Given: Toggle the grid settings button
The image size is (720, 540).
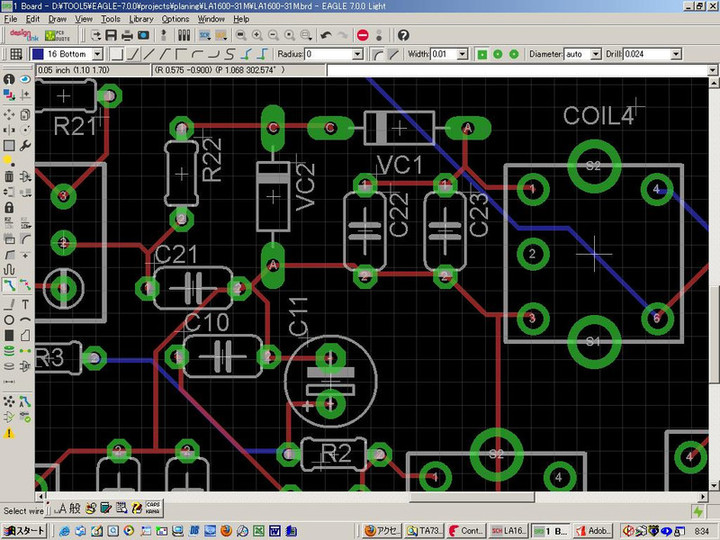Looking at the screenshot, I should [15, 54].
